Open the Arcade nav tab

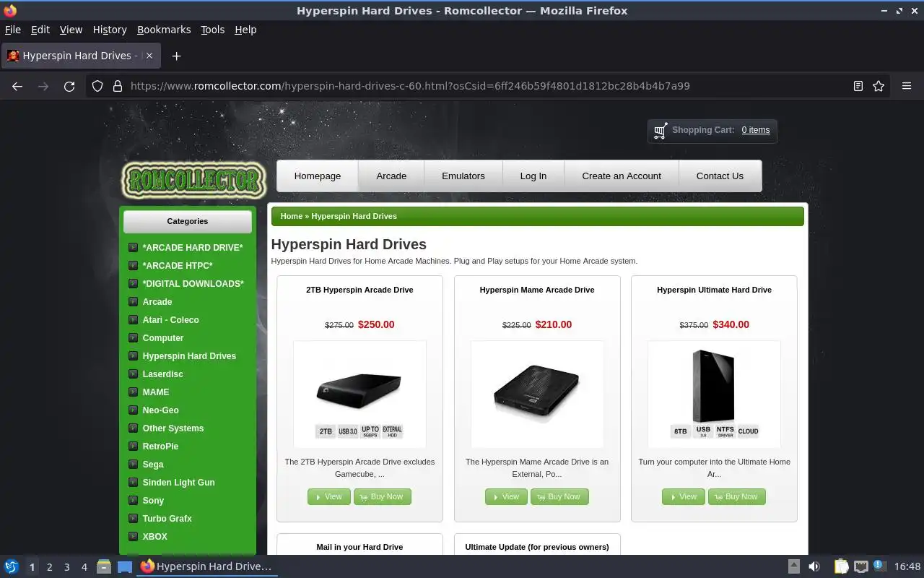coord(391,176)
